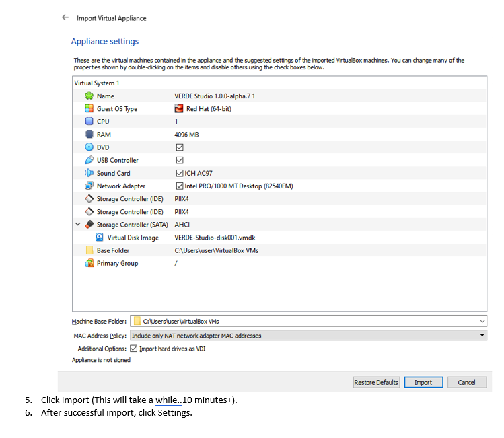504x438 pixels.
Task: Click the Name row clover icon
Action: point(89,96)
